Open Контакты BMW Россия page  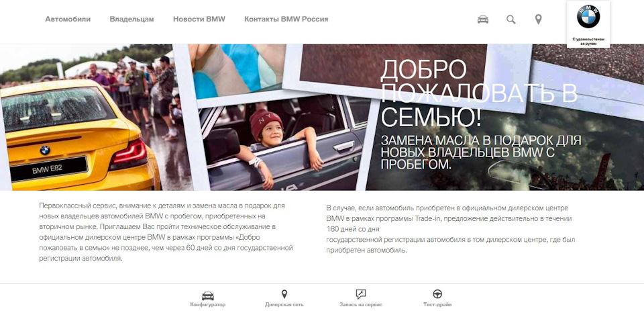(x=286, y=19)
